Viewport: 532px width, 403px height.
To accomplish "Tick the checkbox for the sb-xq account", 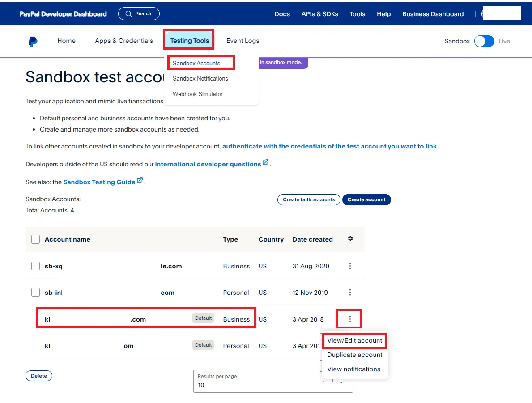I will [36, 266].
